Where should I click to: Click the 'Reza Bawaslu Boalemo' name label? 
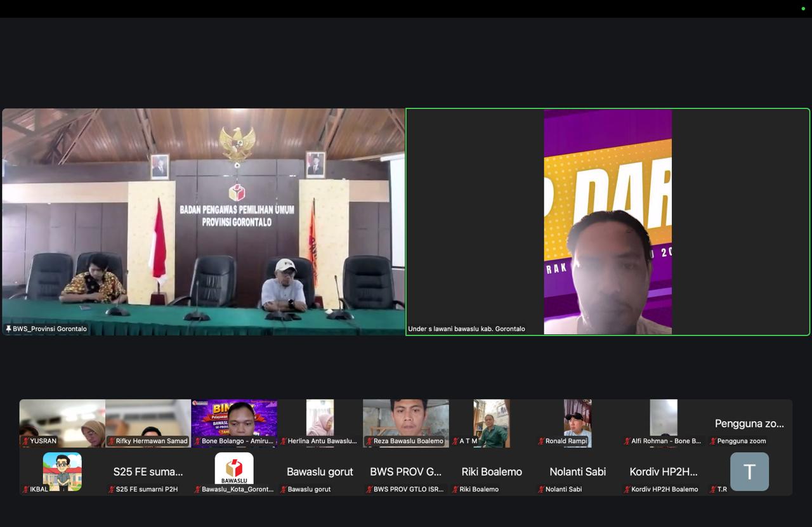(x=409, y=441)
